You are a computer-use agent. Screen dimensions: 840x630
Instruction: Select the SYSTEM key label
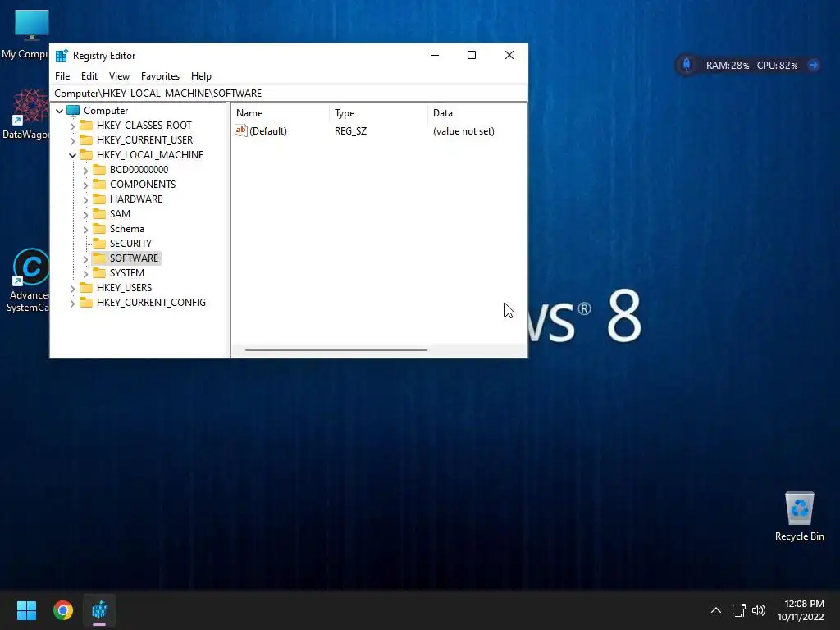[127, 272]
